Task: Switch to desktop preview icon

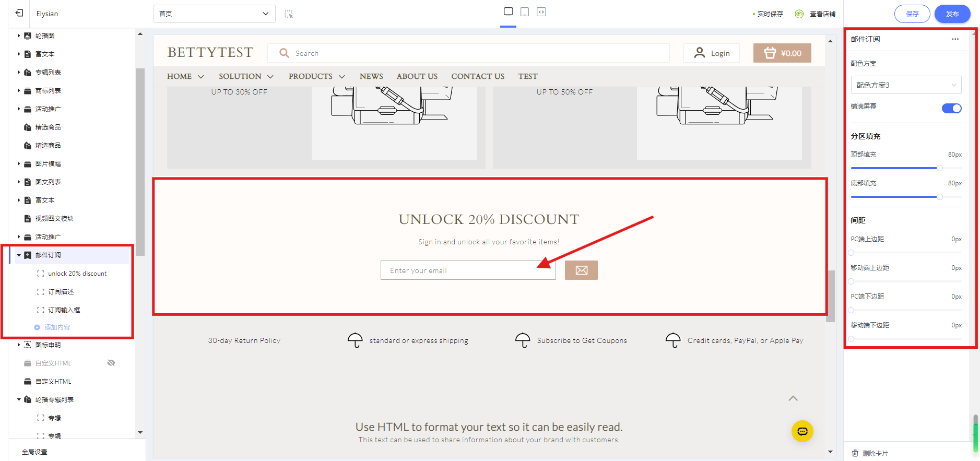Action: click(508, 12)
